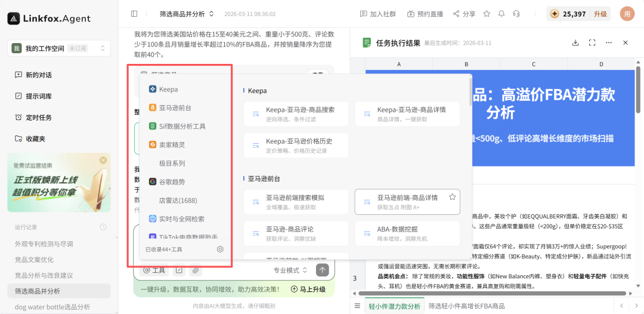Choose 亚马逊前端-商品详情 tool card
Image resolution: width=644 pixels, height=314 pixels.
tap(407, 202)
